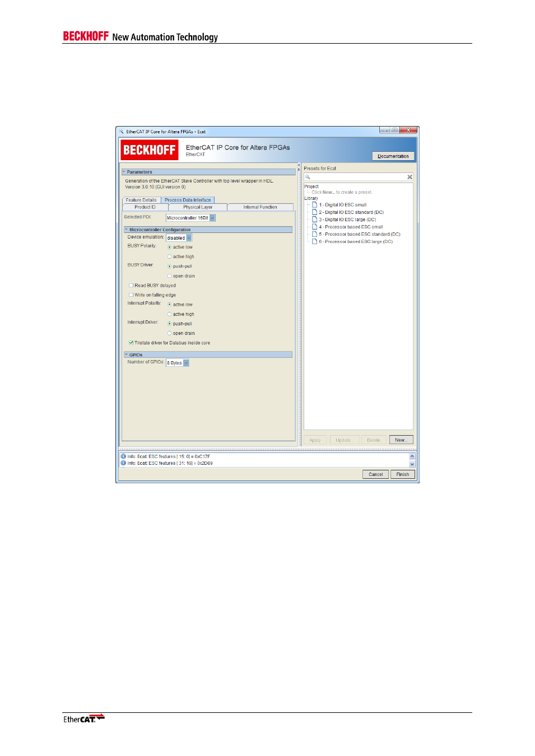Switch to the Internal Function tab
Image resolution: width=535 pixels, height=756 pixels.
(x=260, y=207)
